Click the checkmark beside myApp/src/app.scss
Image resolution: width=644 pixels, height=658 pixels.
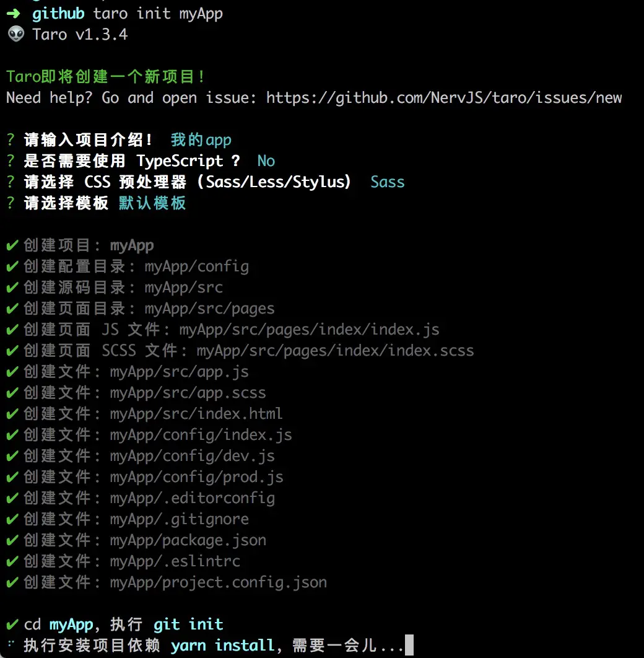[x=12, y=392]
